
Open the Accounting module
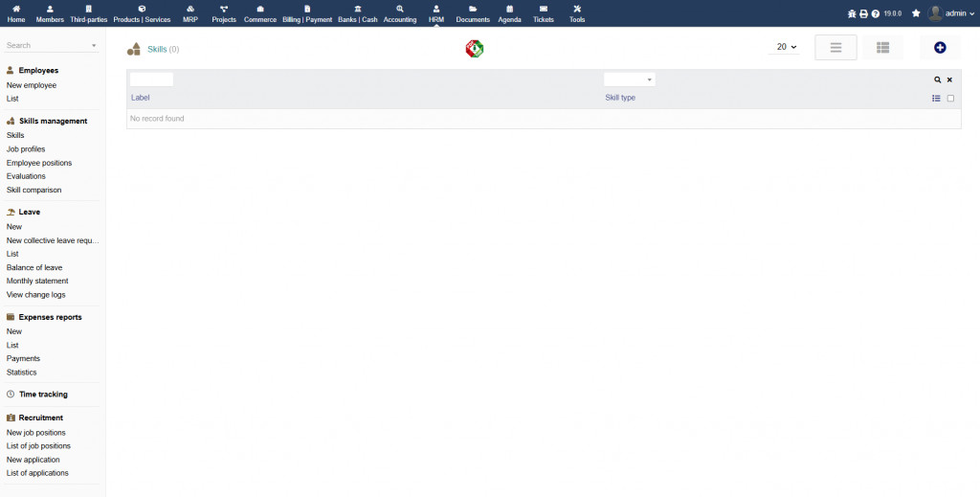(400, 13)
